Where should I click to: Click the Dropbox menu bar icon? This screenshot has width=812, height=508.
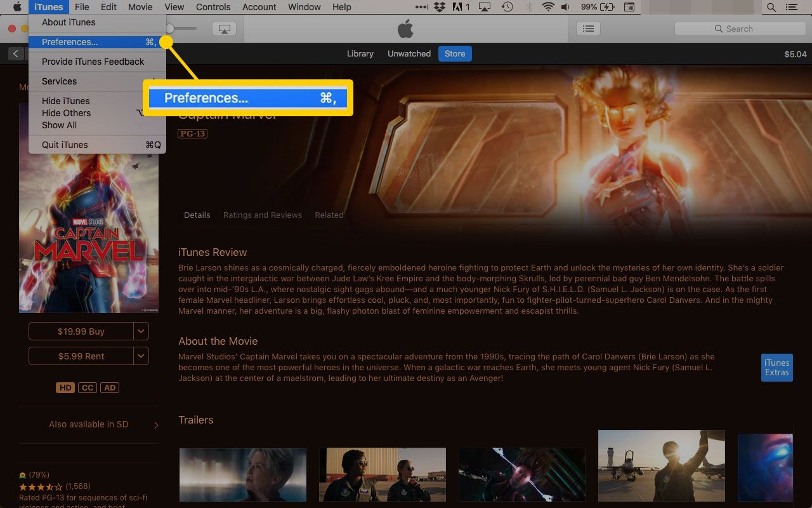pos(439,7)
